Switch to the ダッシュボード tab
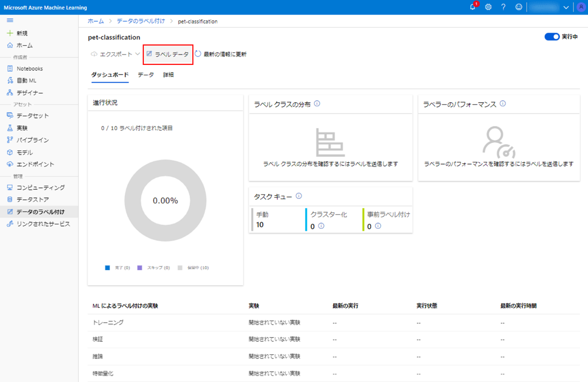The height and width of the screenshot is (382, 588). click(110, 75)
